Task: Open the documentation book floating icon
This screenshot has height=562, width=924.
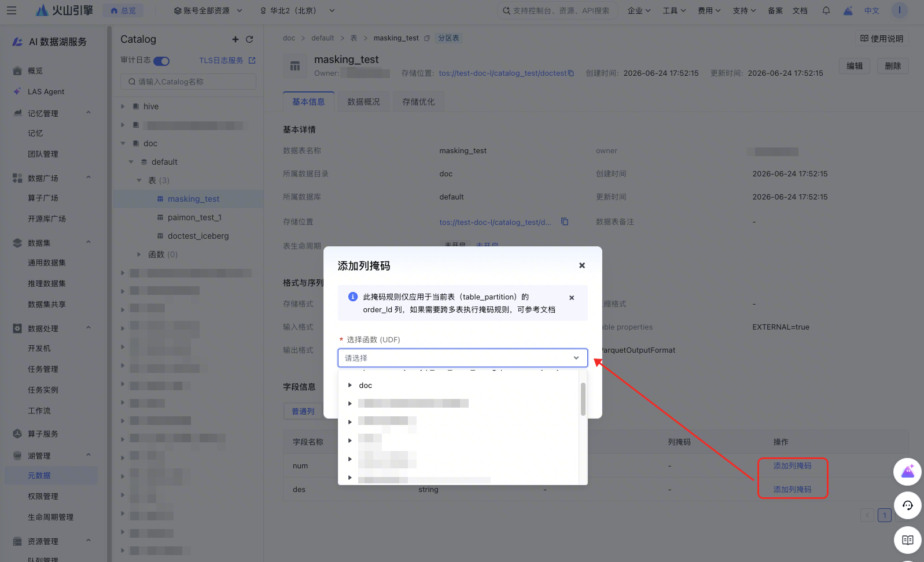Action: [908, 540]
